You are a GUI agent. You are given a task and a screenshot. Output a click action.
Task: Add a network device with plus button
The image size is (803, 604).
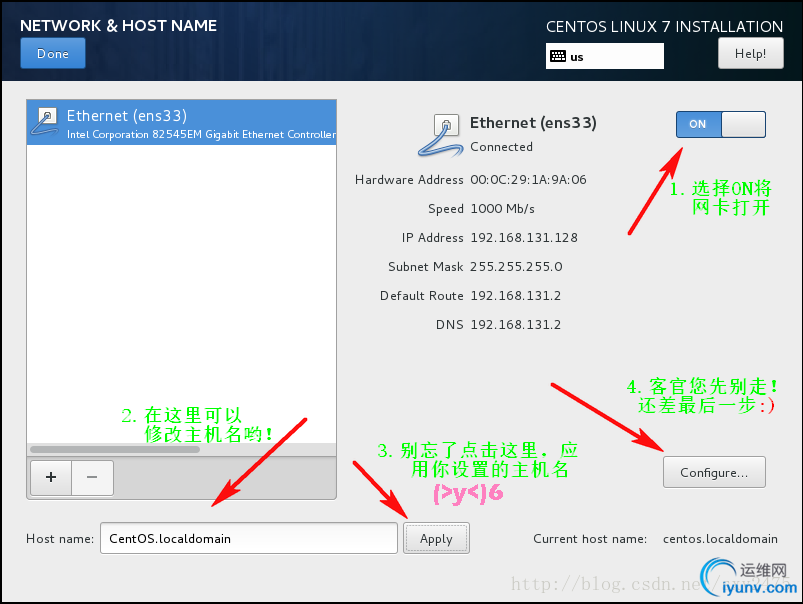[x=51, y=477]
